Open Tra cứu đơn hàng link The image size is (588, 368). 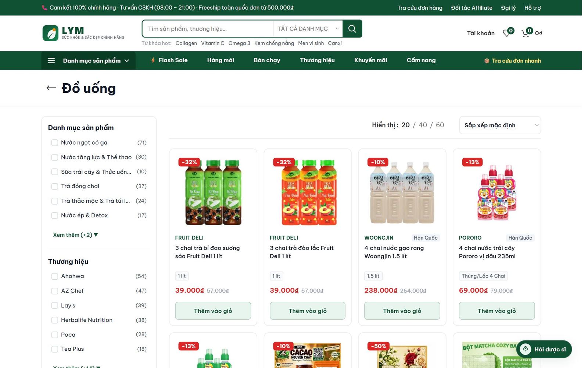[420, 8]
